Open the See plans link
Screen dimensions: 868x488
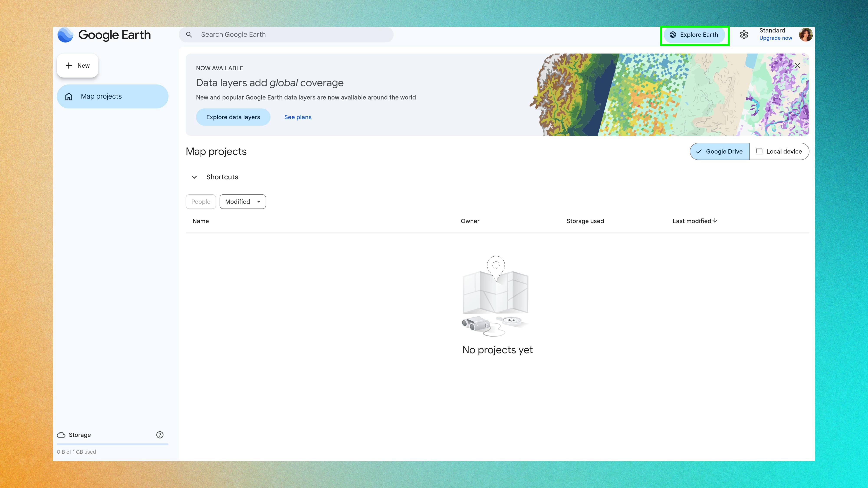point(298,117)
